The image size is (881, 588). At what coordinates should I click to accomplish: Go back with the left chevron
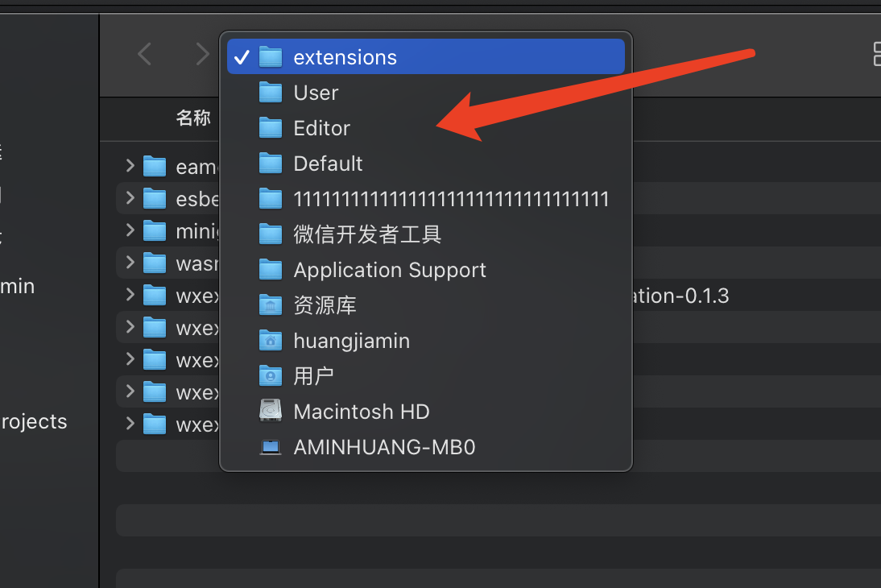coord(145,54)
